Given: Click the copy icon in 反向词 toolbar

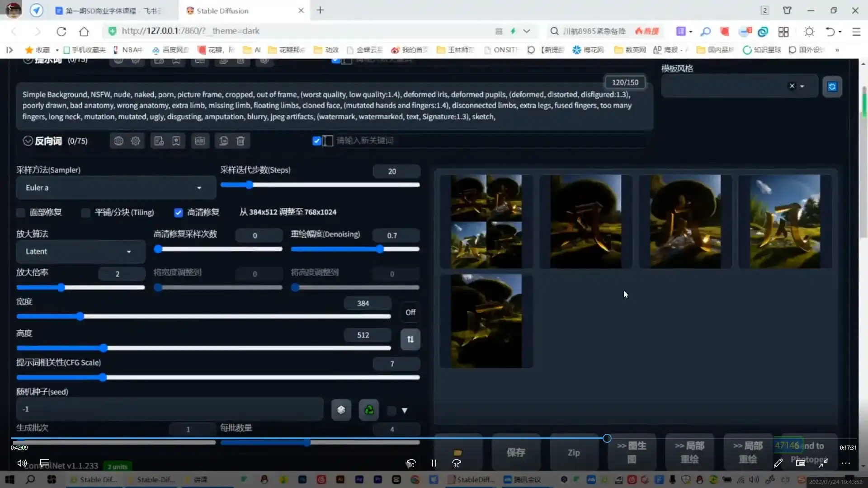Looking at the screenshot, I should 223,141.
